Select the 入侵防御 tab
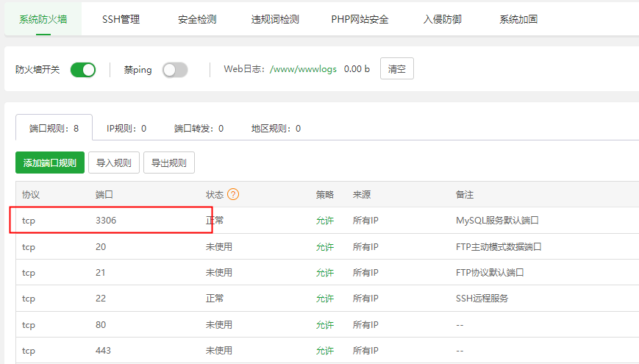The image size is (639, 364). point(442,19)
